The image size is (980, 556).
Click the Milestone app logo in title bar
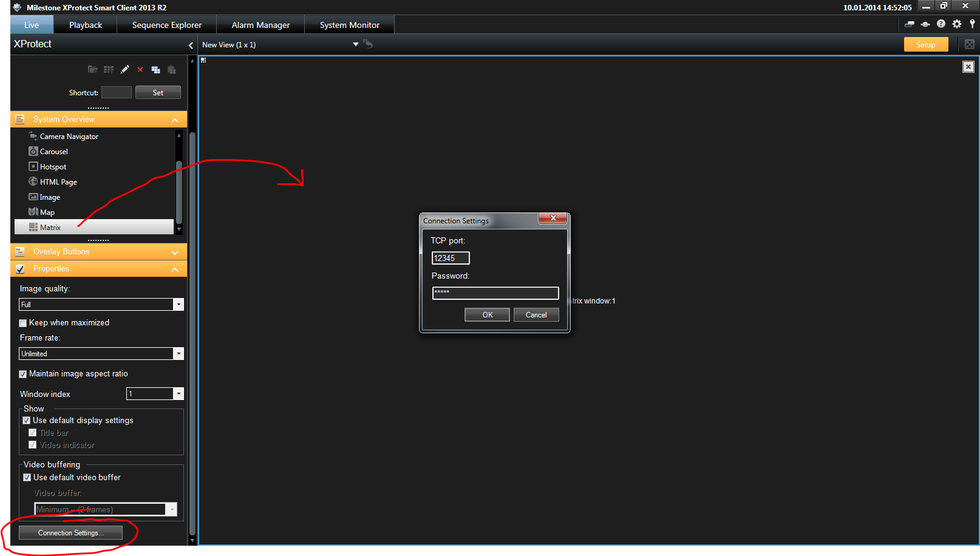click(x=17, y=7)
